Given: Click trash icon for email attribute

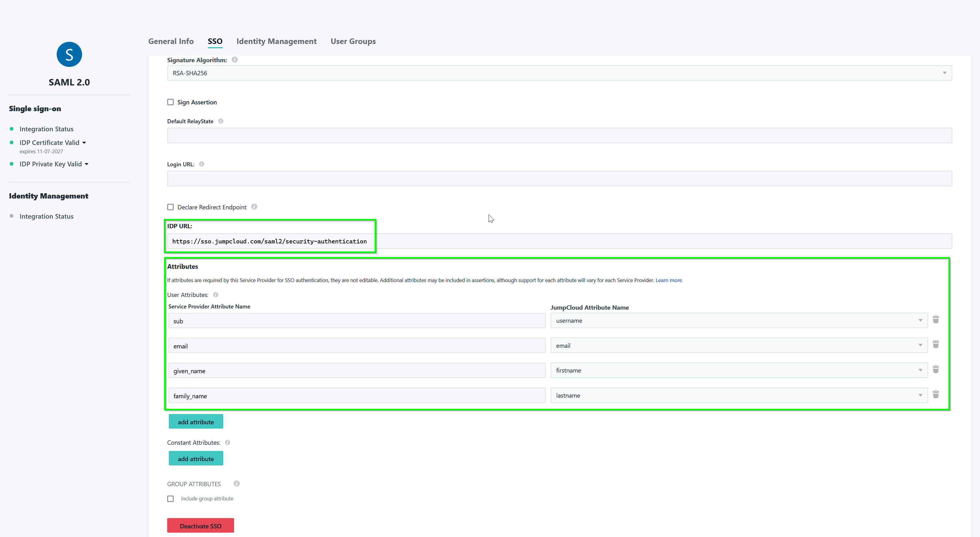Looking at the screenshot, I should click(x=935, y=344).
